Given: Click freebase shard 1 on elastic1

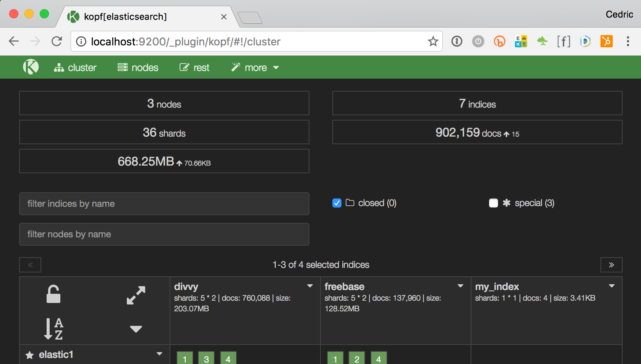Looking at the screenshot, I should 335,358.
